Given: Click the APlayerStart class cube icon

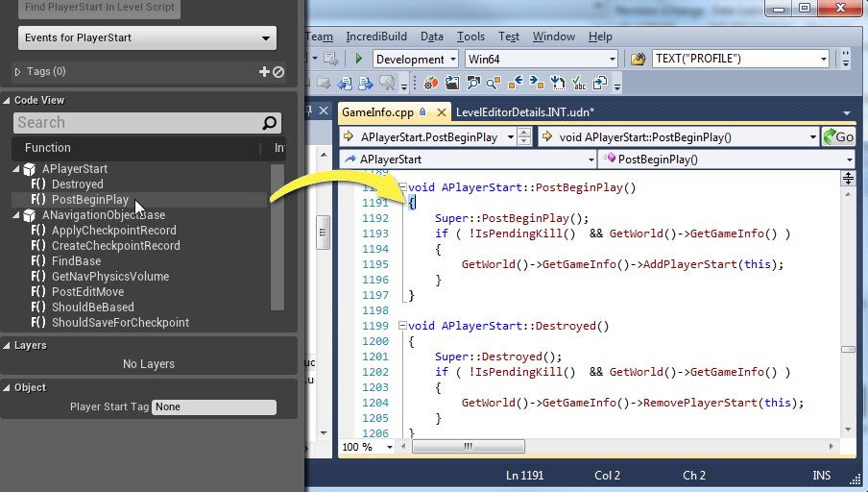Looking at the screenshot, I should point(30,169).
